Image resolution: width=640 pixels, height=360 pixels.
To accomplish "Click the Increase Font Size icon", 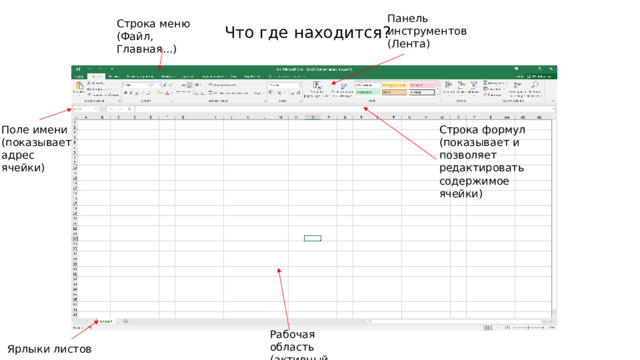I will point(164,85).
